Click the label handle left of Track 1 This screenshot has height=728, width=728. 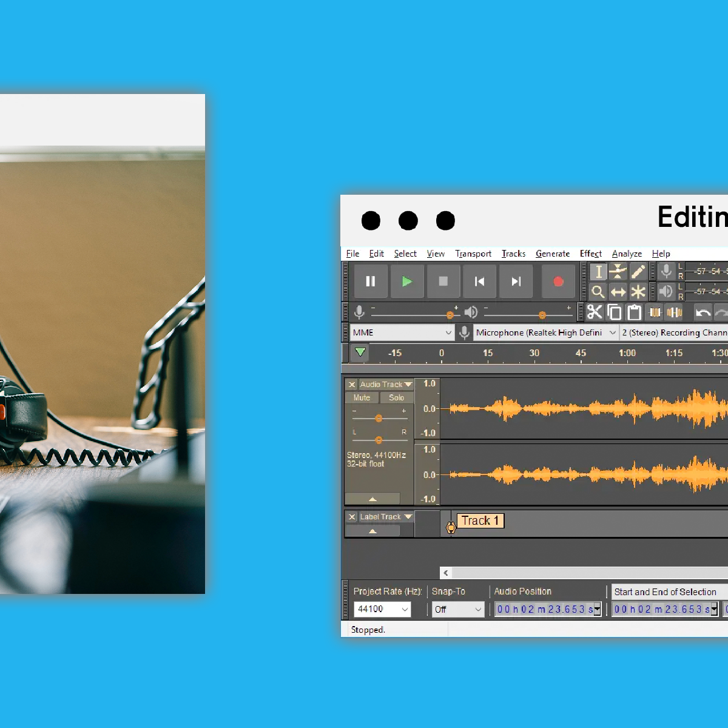451,527
